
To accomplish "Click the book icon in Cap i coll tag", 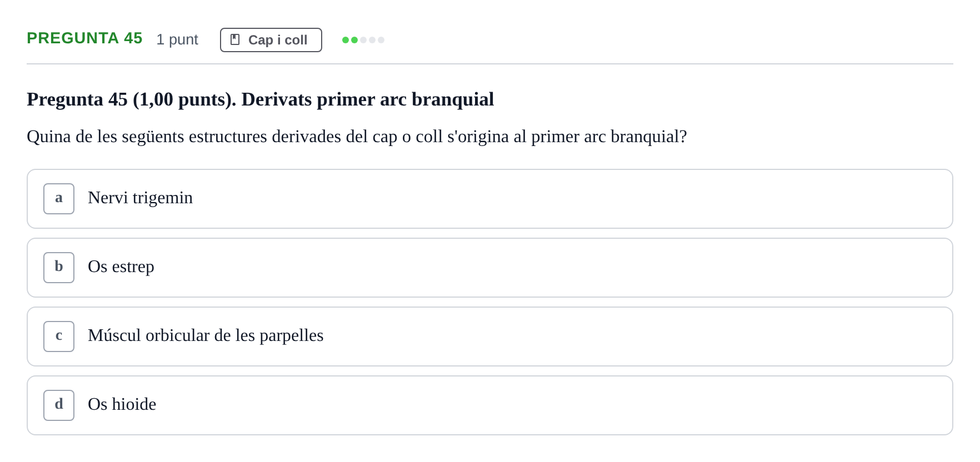I will [x=235, y=40].
